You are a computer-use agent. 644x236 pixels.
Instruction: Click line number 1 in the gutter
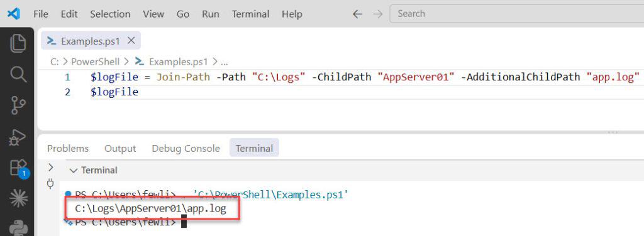point(67,77)
